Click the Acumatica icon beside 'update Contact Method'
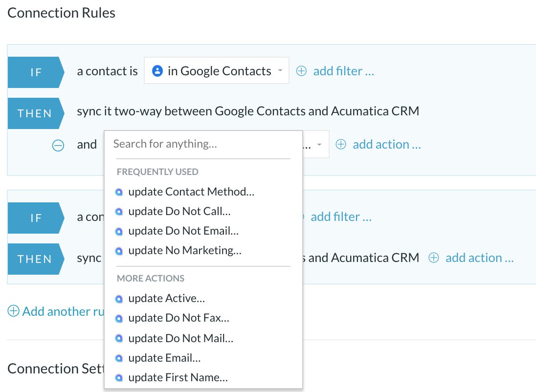536x392 pixels. click(x=119, y=192)
